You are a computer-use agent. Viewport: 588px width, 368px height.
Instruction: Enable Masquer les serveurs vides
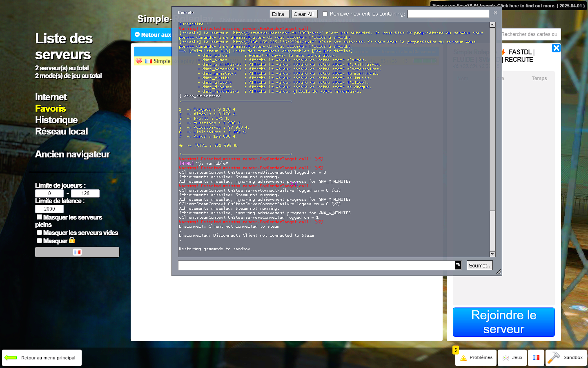40,233
